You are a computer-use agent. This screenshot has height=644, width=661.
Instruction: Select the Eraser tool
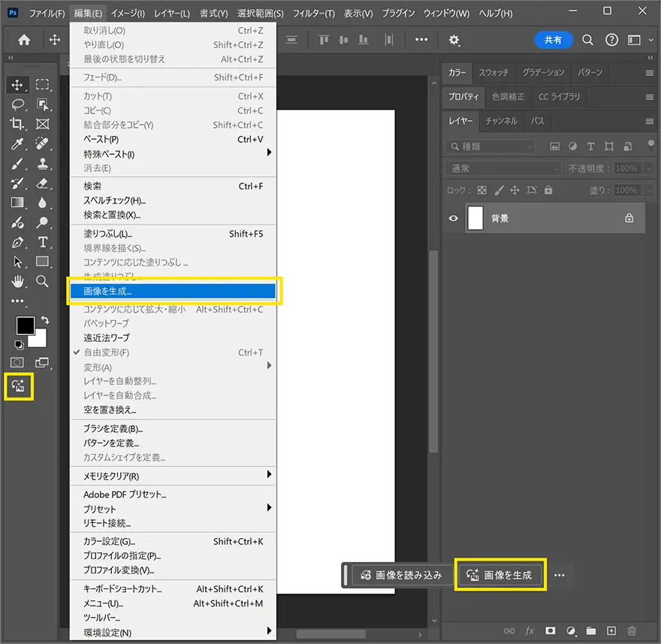click(42, 183)
